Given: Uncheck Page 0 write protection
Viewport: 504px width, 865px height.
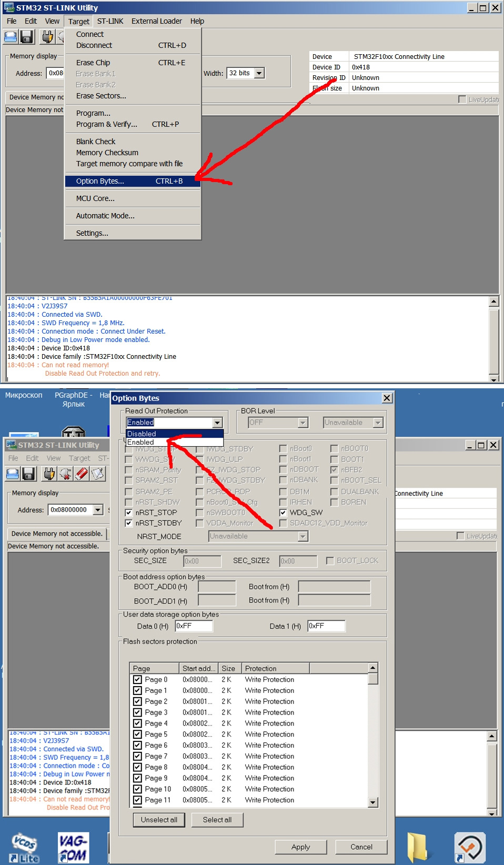Looking at the screenshot, I should (x=137, y=680).
